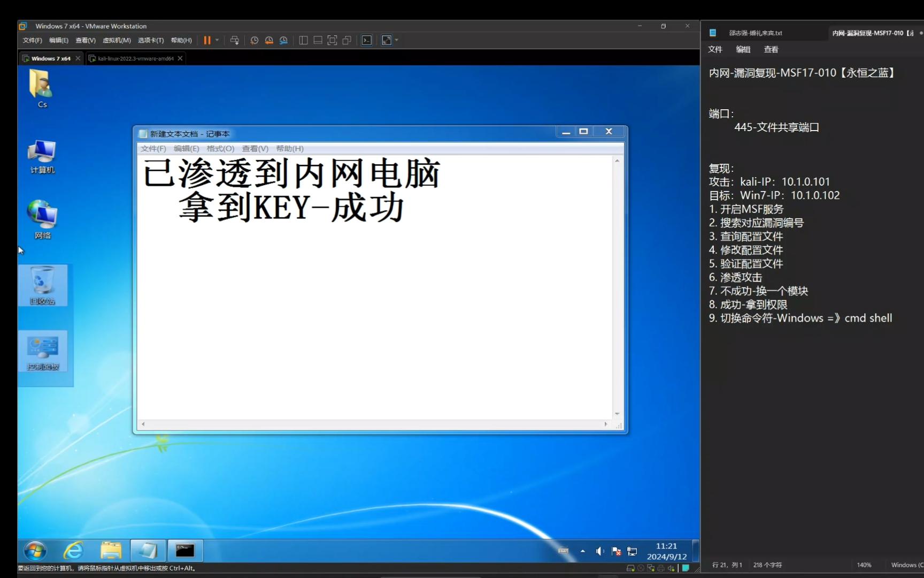Select the 控制面板 desktop icon
Viewport: 924px width, 578px height.
[x=43, y=351]
